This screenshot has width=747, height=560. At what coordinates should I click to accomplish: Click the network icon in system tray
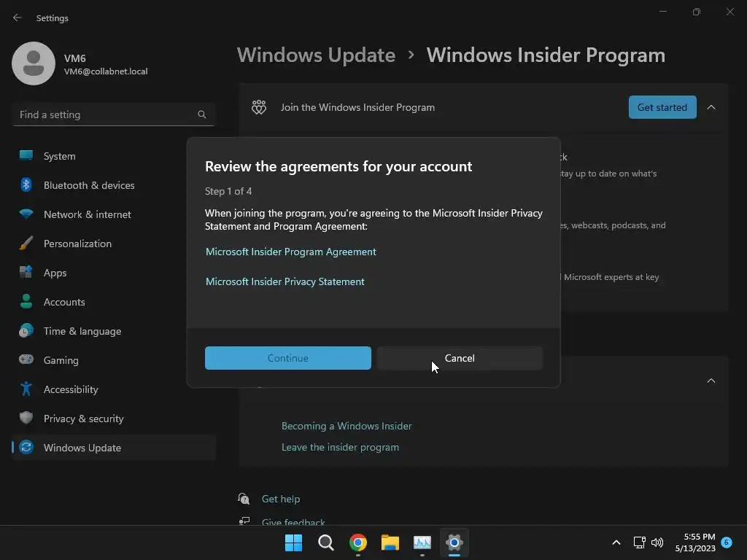point(639,542)
